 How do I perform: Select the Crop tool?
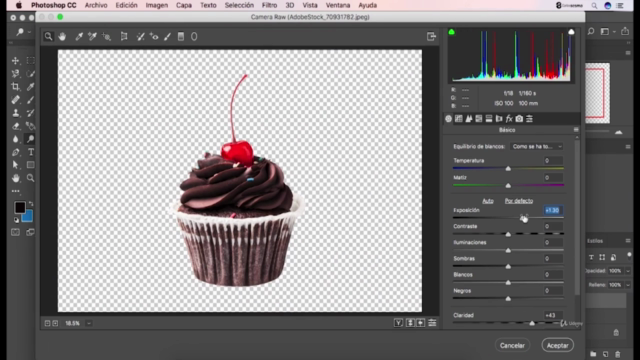[16, 87]
